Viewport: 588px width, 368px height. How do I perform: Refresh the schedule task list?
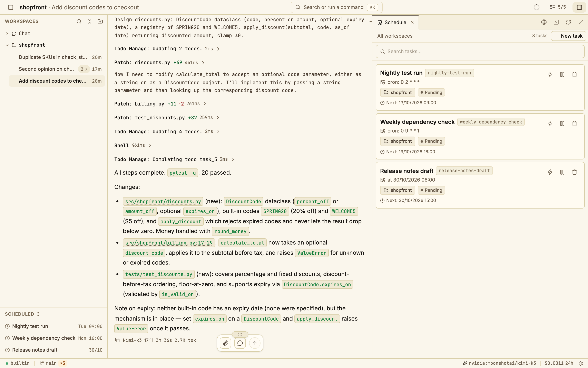point(568,22)
